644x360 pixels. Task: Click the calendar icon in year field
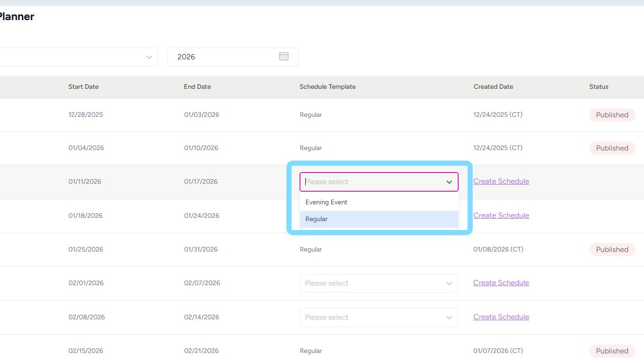pos(284,57)
